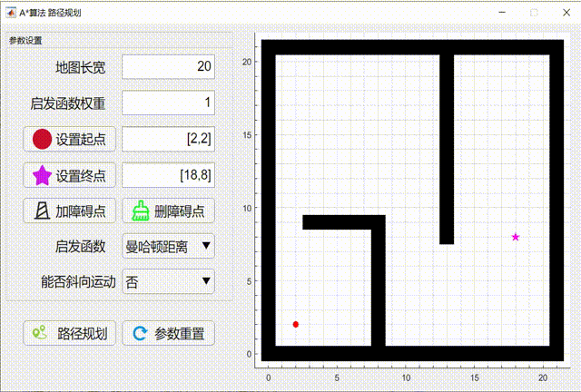Click the route pin icon on 路径规划
Image resolution: width=581 pixels, height=392 pixels.
[40, 332]
